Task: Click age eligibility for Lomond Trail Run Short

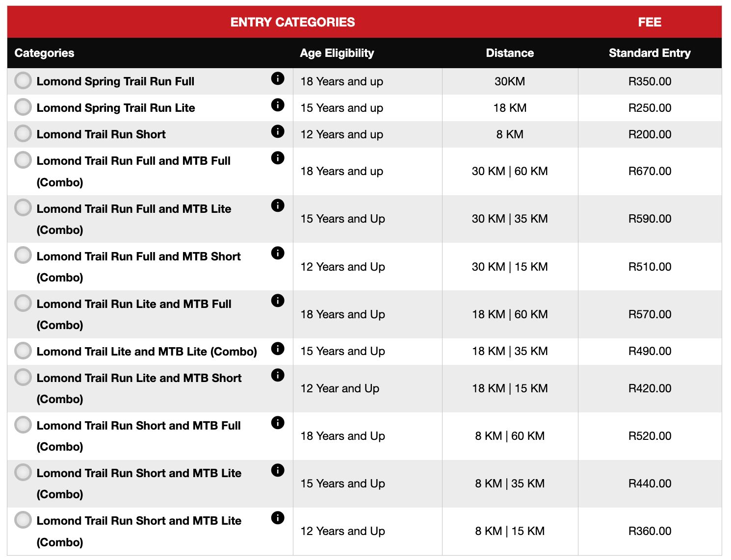Action: (367, 134)
